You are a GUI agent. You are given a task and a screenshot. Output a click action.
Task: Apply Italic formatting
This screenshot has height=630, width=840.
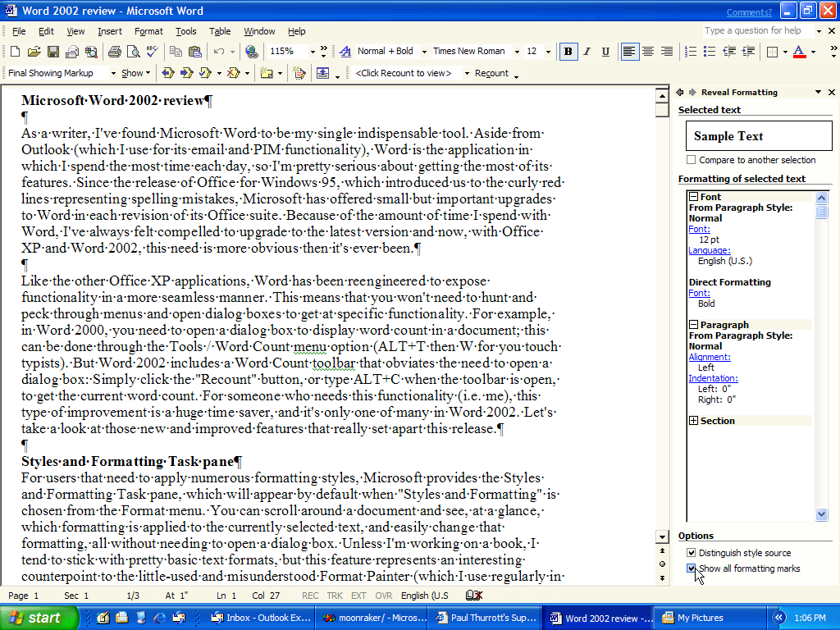pyautogui.click(x=587, y=52)
